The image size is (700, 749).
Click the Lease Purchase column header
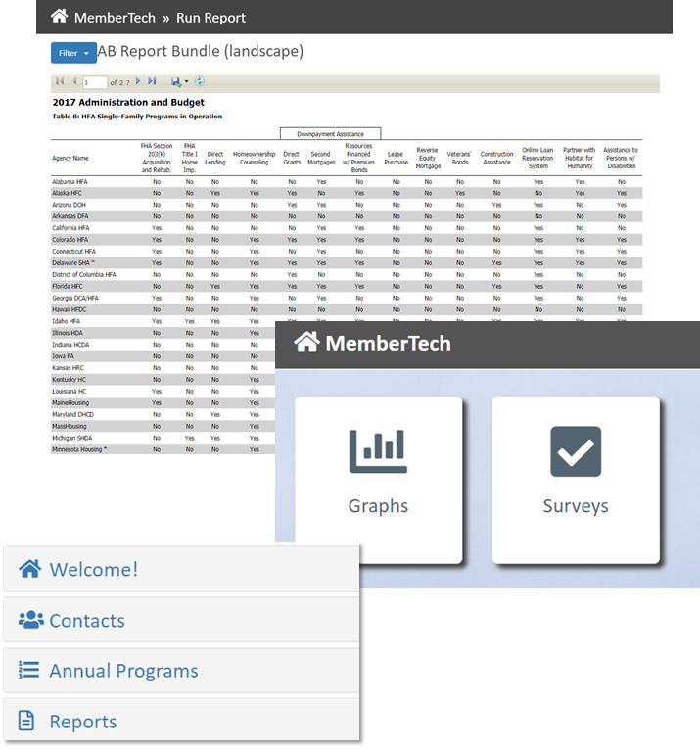coord(396,158)
